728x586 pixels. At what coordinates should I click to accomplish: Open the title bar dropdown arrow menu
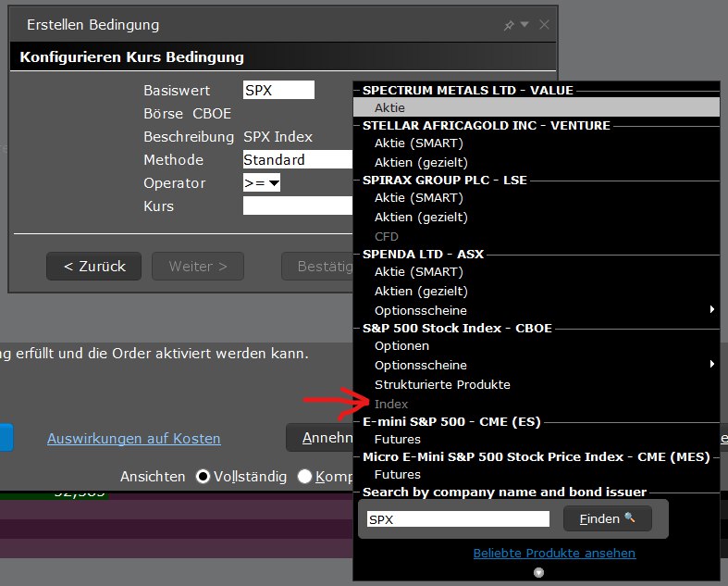(x=525, y=25)
